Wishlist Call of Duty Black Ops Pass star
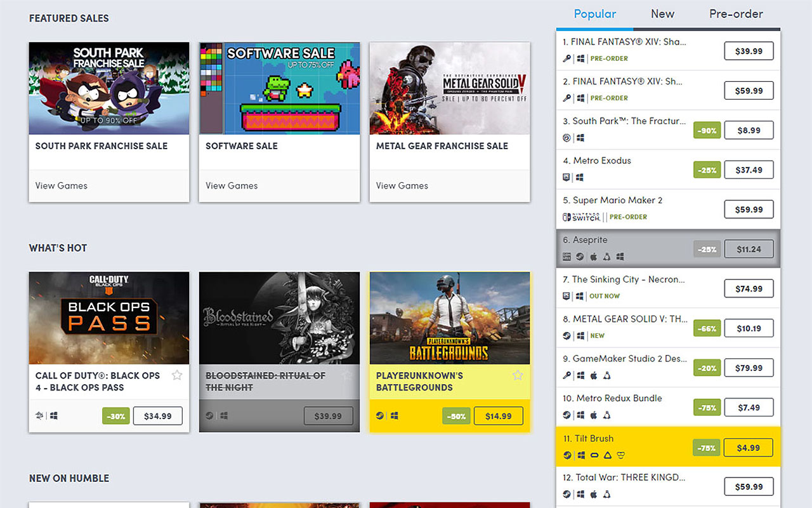This screenshot has width=812, height=508. [177, 375]
